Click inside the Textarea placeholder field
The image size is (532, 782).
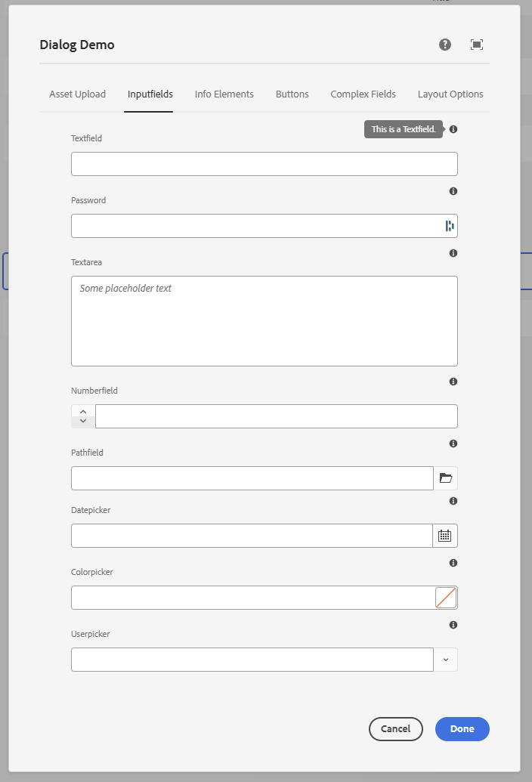tap(264, 321)
